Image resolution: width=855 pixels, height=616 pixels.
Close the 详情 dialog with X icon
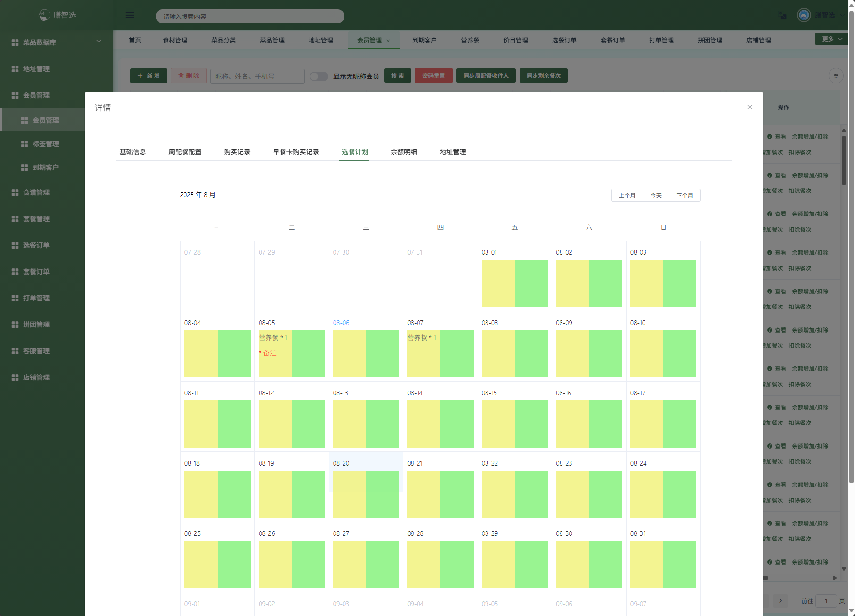[x=750, y=107]
